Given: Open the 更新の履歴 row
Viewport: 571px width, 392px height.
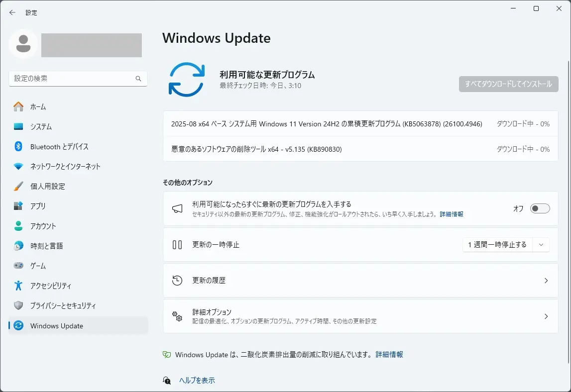Looking at the screenshot, I should point(360,281).
